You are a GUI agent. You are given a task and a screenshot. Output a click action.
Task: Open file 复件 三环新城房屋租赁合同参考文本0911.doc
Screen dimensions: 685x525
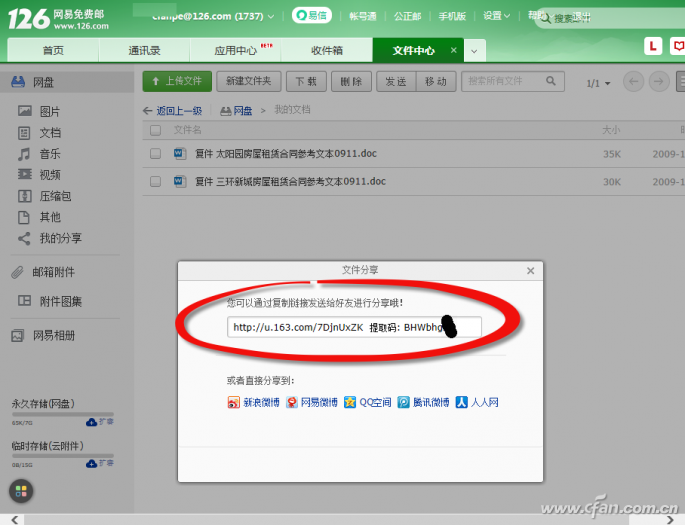click(290, 181)
